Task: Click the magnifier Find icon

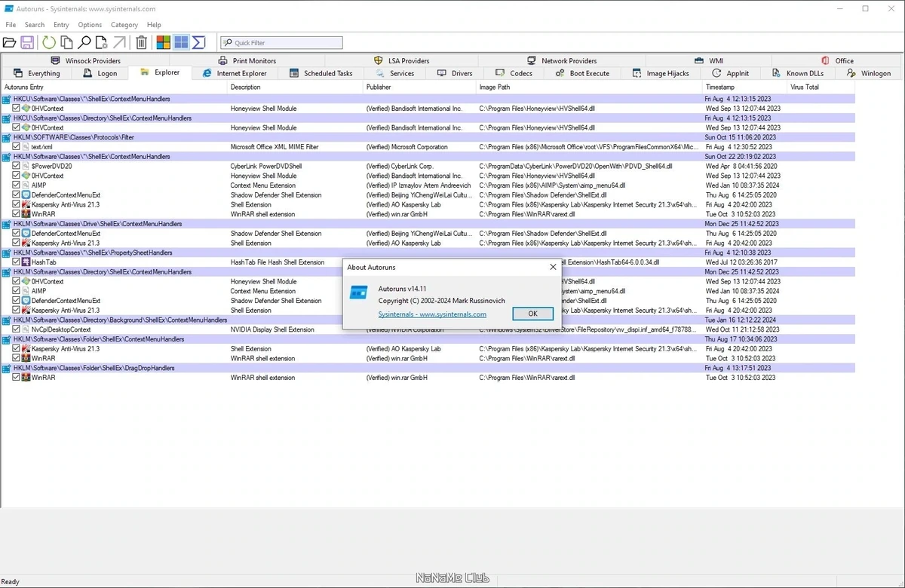Action: click(84, 42)
